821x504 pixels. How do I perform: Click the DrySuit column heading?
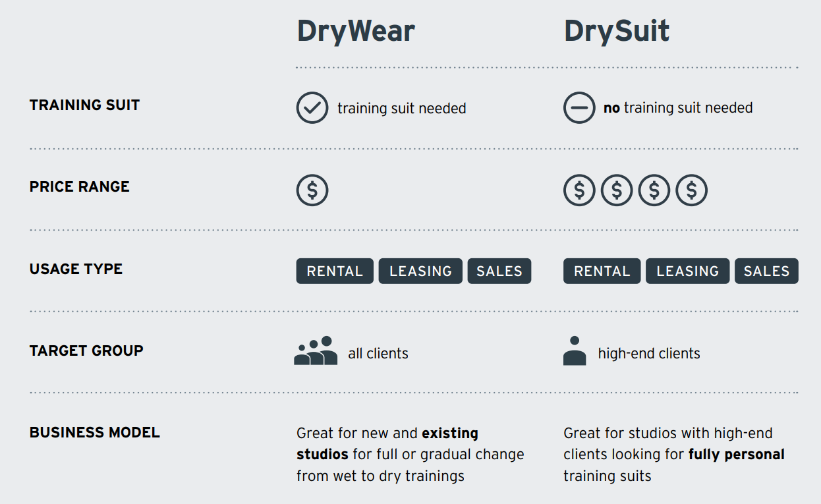[617, 32]
